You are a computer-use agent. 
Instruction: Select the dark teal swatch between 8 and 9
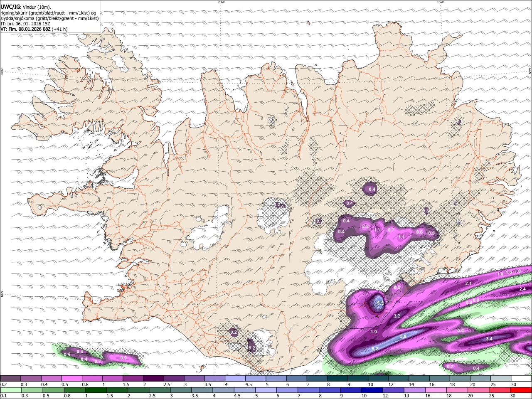pos(337,378)
